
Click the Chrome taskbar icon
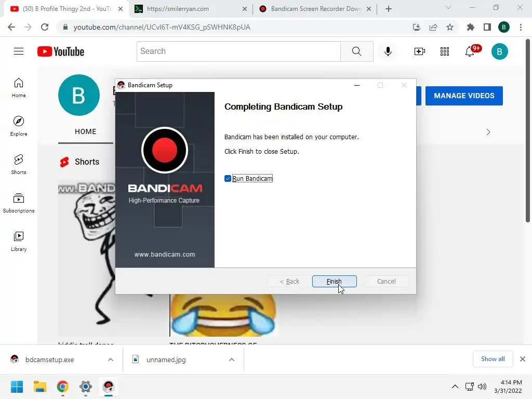63,387
